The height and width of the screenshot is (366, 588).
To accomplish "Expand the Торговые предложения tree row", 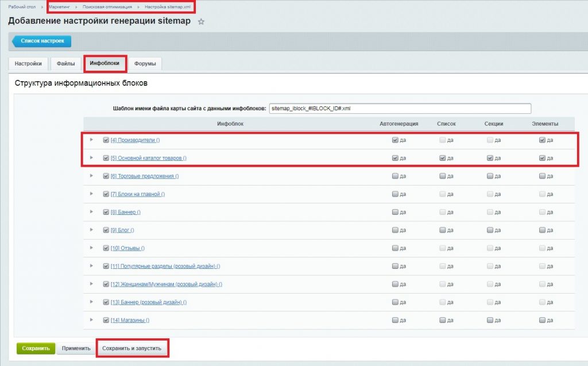I will pyautogui.click(x=91, y=176).
